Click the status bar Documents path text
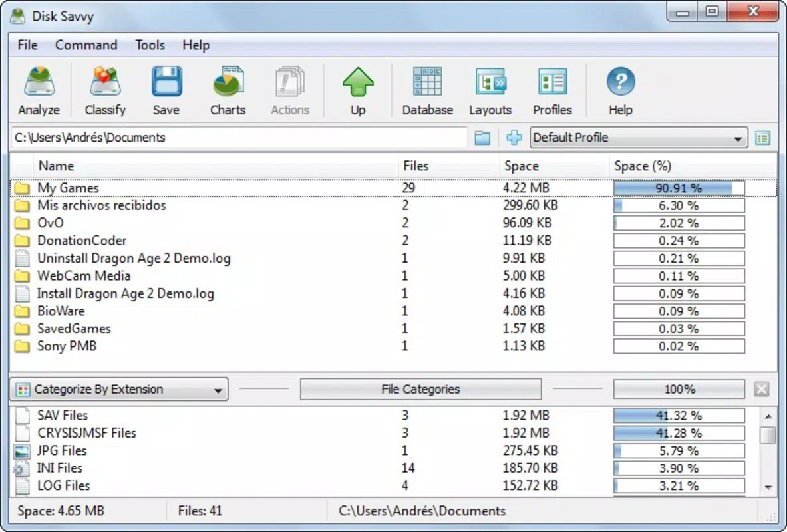The image size is (787, 532). (x=422, y=511)
